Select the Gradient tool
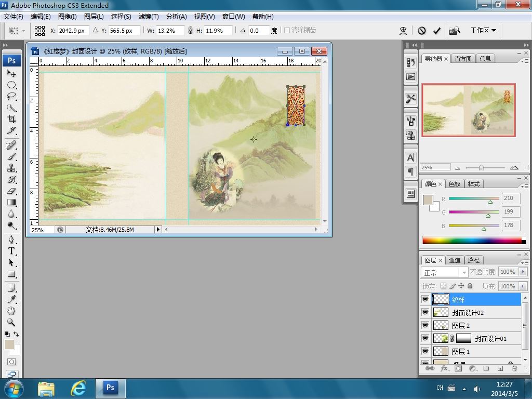The height and width of the screenshot is (399, 532). 11,203
